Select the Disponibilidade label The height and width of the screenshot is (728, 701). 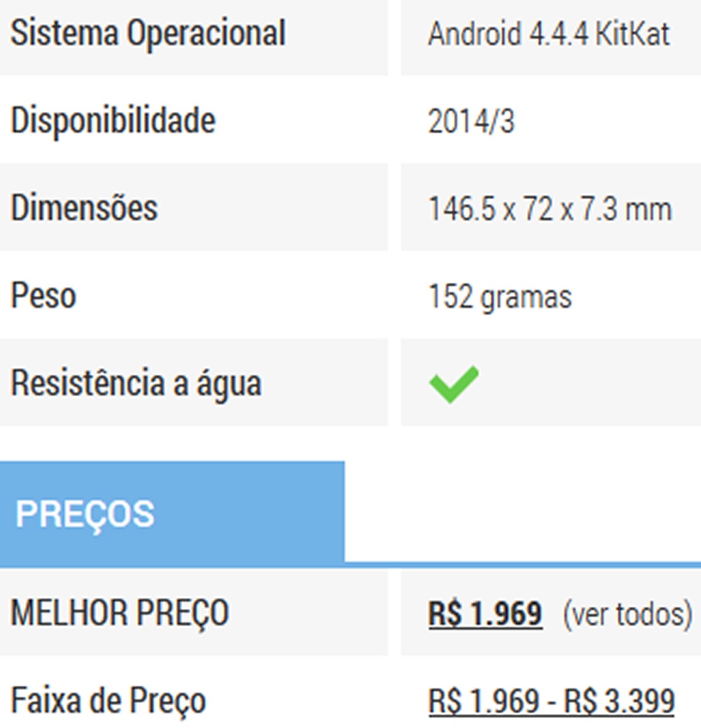113,121
